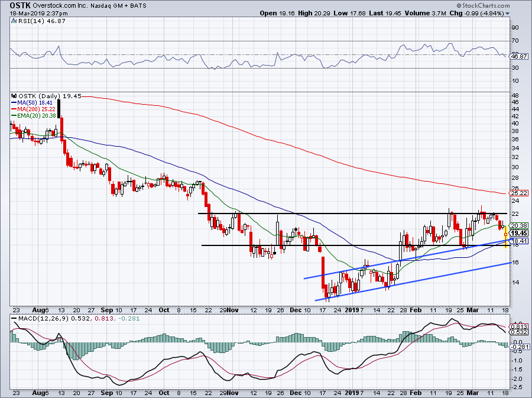The width and height of the screenshot is (532, 398).
Task: Click the StockCharts.com copyright link
Action: tap(483, 5)
